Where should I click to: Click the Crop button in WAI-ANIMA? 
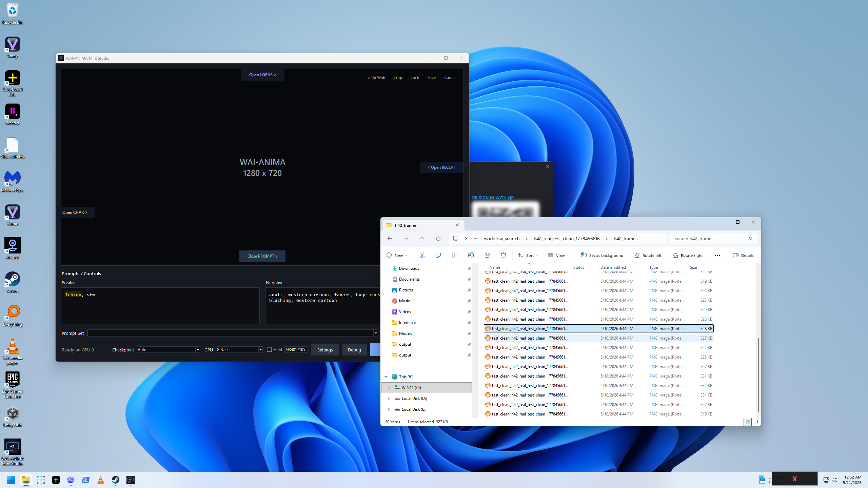pyautogui.click(x=397, y=78)
